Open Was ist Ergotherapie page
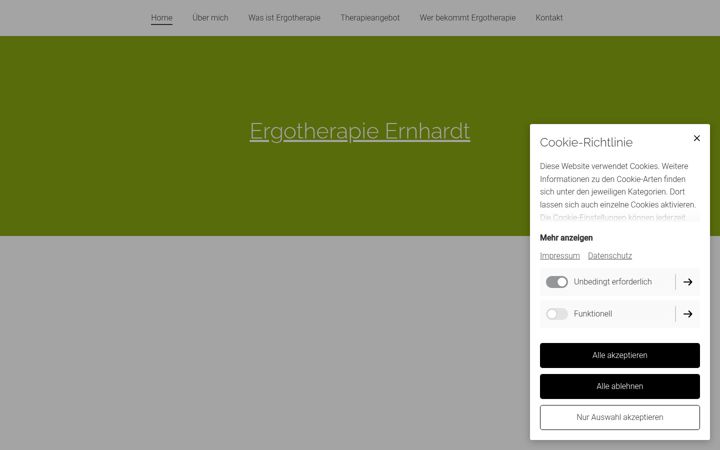 click(284, 18)
